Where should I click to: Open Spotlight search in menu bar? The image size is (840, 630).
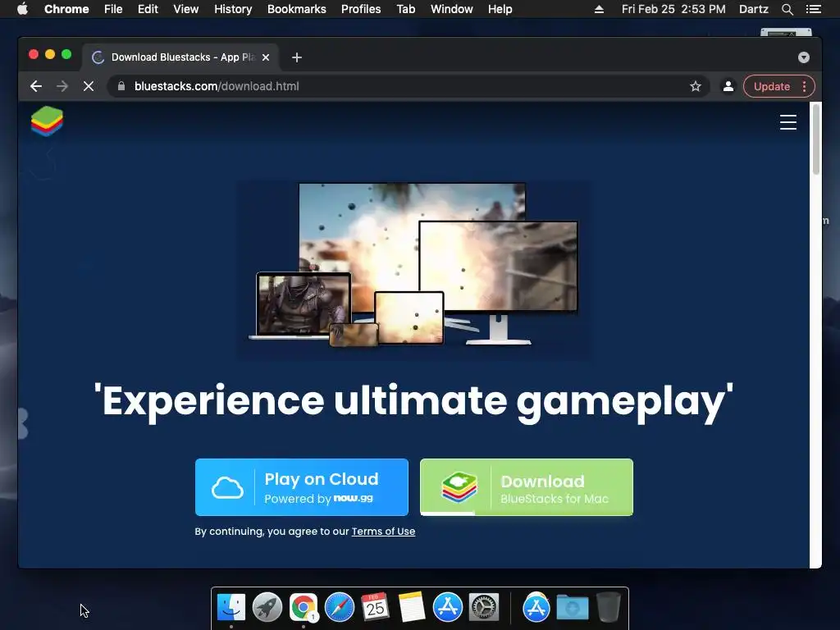[x=787, y=9]
